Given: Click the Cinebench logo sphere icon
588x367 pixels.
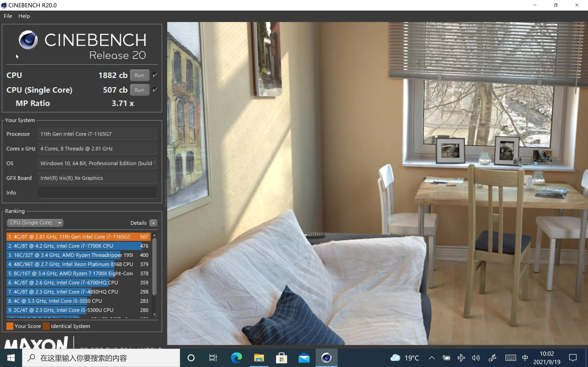Looking at the screenshot, I should pos(28,40).
